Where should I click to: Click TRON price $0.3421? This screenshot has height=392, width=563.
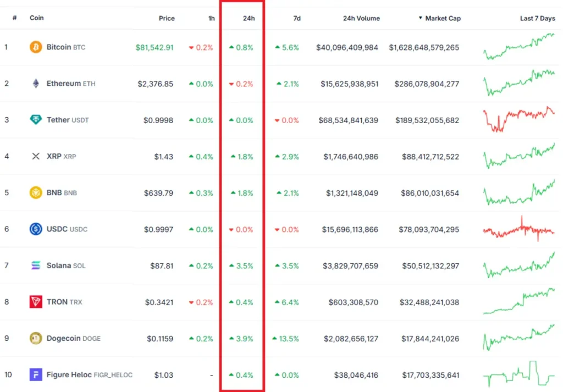pos(159,302)
